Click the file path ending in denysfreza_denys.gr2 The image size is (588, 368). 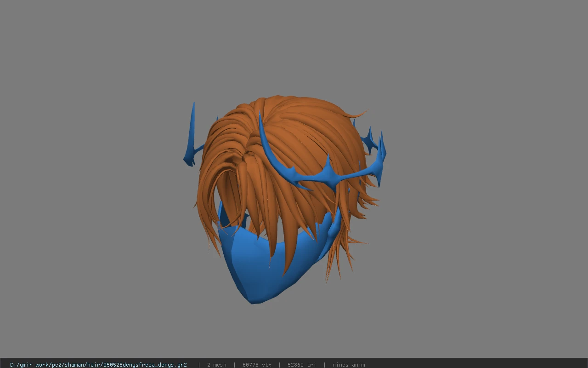pyautogui.click(x=98, y=365)
